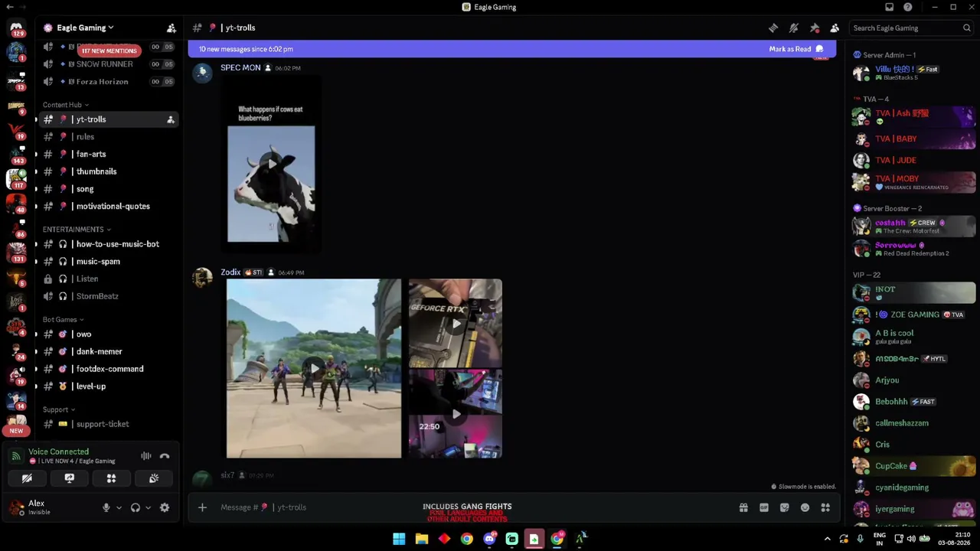
Task: Open member cyanidegaming profile
Action: [913, 487]
